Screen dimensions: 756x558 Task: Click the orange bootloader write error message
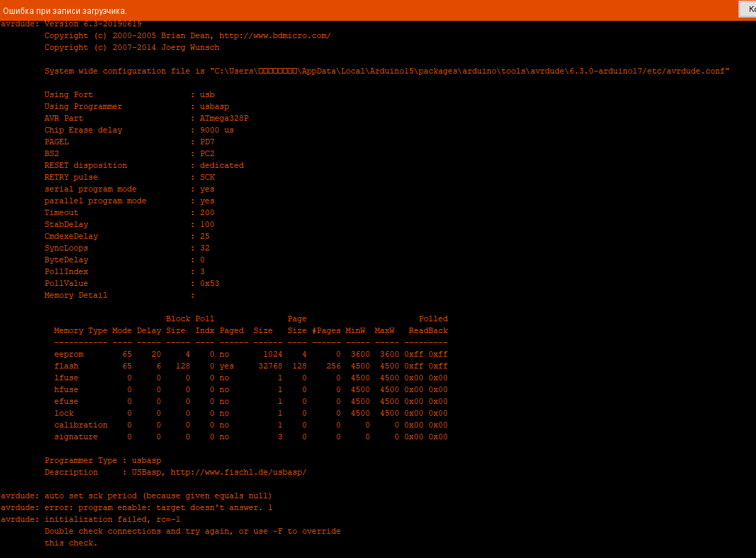tap(65, 10)
